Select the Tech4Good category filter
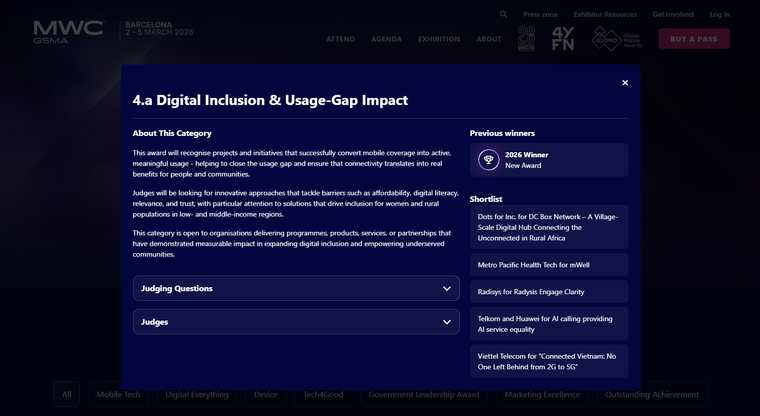The image size is (760, 416). tap(323, 395)
